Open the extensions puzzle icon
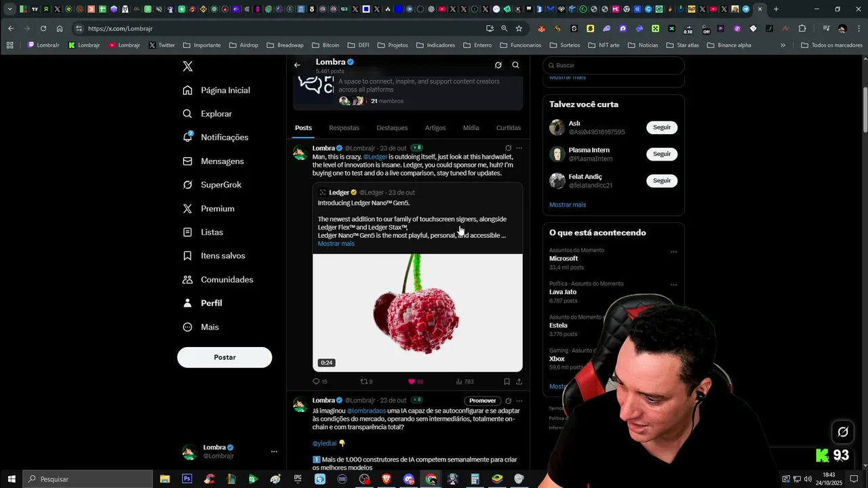The width and height of the screenshot is (868, 488). (802, 28)
